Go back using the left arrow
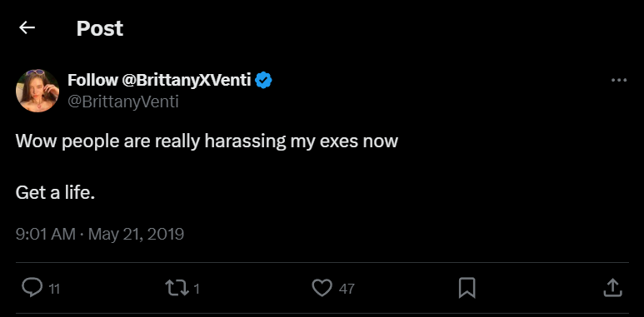The height and width of the screenshot is (317, 644). coord(27,28)
